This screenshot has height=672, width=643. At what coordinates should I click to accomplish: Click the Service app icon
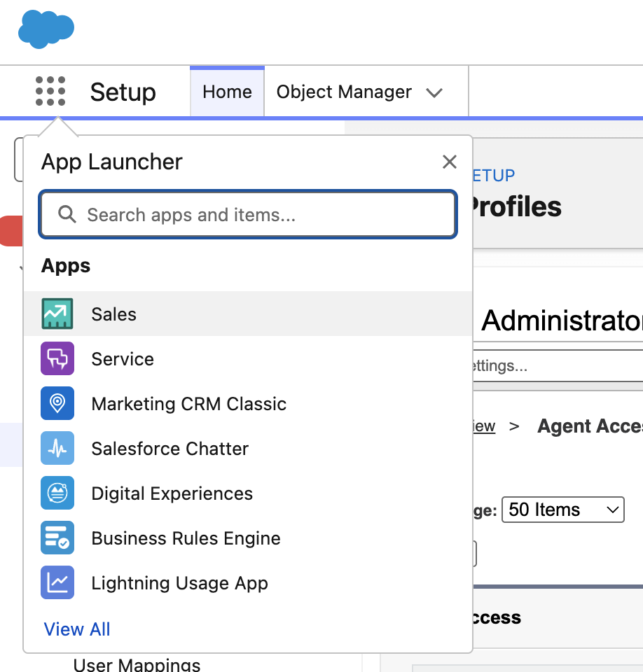57,358
